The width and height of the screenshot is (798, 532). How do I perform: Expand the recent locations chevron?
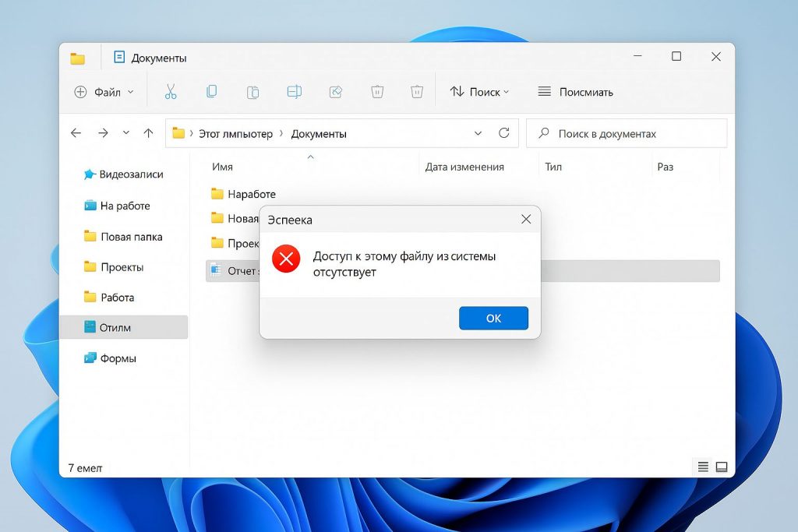pos(125,133)
